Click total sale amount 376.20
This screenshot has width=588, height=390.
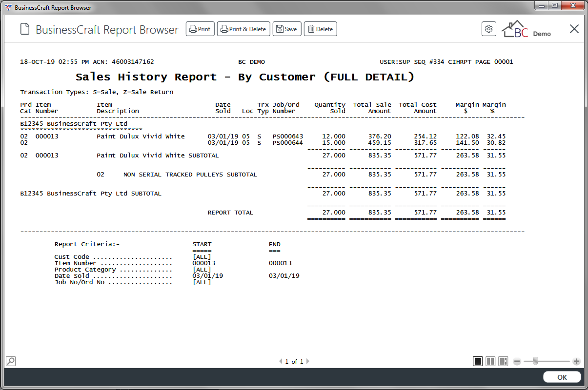(x=380, y=136)
